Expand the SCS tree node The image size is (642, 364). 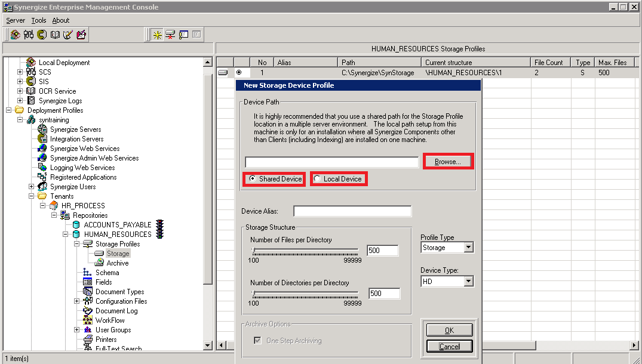[x=20, y=72]
